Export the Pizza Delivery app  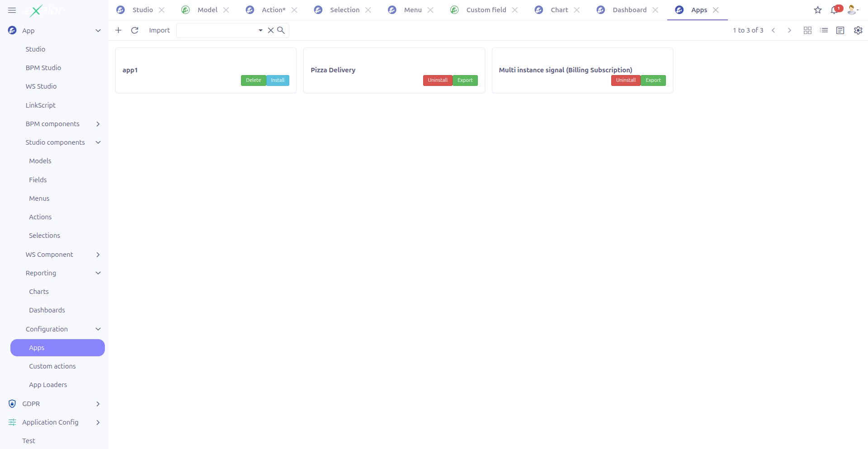pos(465,80)
